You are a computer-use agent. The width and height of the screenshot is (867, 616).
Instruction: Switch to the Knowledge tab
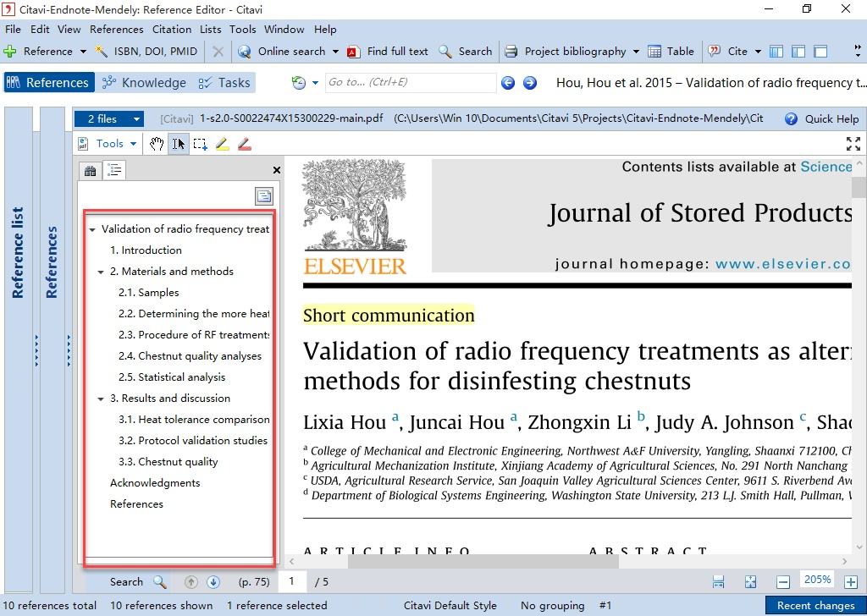point(145,83)
